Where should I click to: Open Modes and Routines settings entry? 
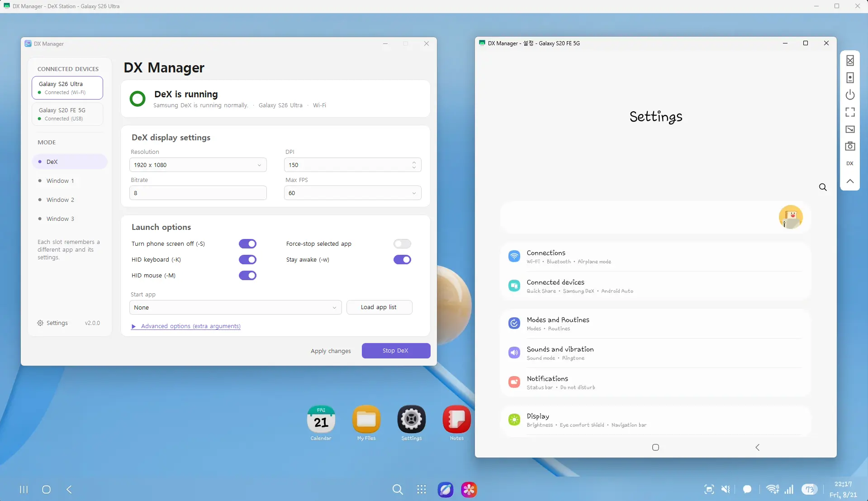pos(655,324)
